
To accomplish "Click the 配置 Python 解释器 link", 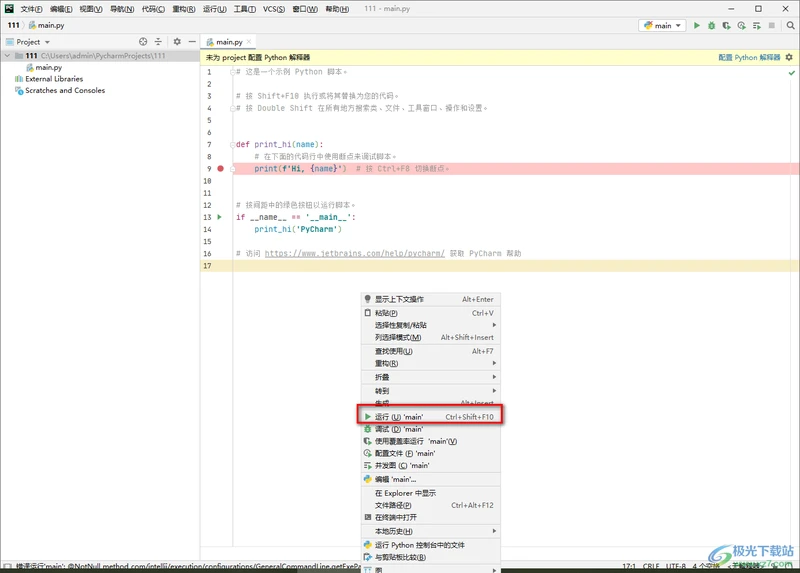I will coord(749,57).
